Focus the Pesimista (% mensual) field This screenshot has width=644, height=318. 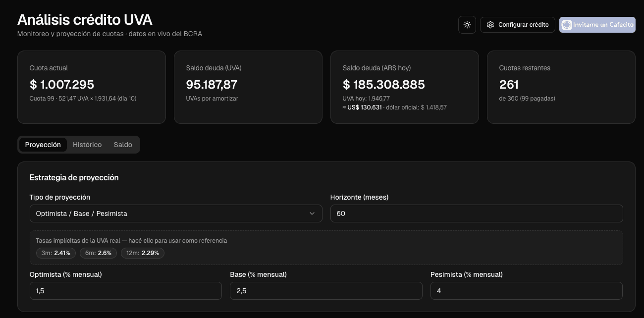pos(527,291)
